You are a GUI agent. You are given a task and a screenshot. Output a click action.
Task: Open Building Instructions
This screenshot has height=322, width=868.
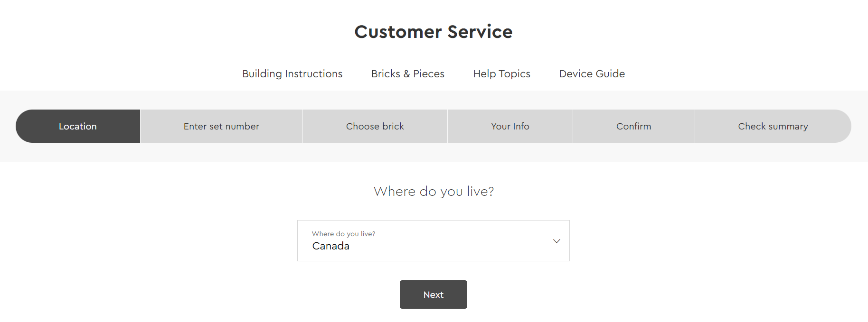pyautogui.click(x=292, y=74)
